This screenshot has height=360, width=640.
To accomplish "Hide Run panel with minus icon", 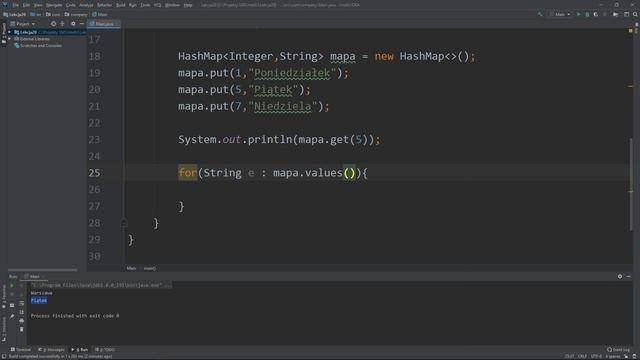I will pos(629,277).
